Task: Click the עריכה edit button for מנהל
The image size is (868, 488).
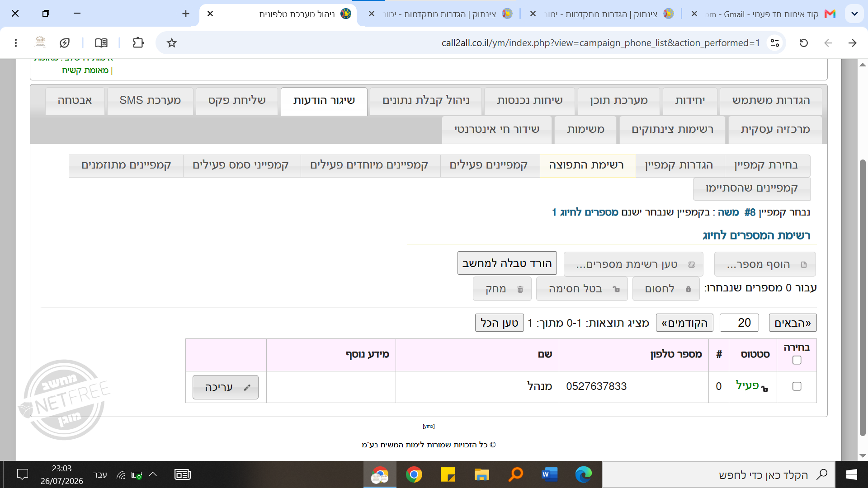Action: click(226, 387)
